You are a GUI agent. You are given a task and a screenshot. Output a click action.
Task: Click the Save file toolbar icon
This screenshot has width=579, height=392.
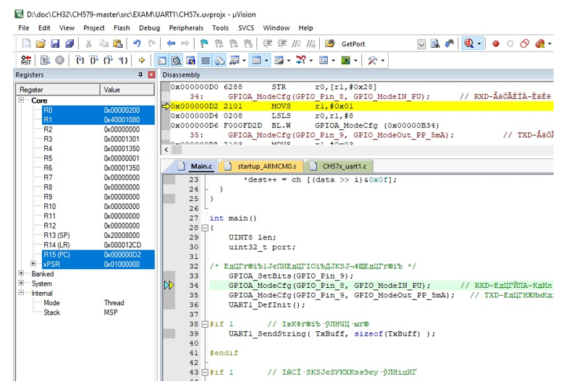[55, 44]
